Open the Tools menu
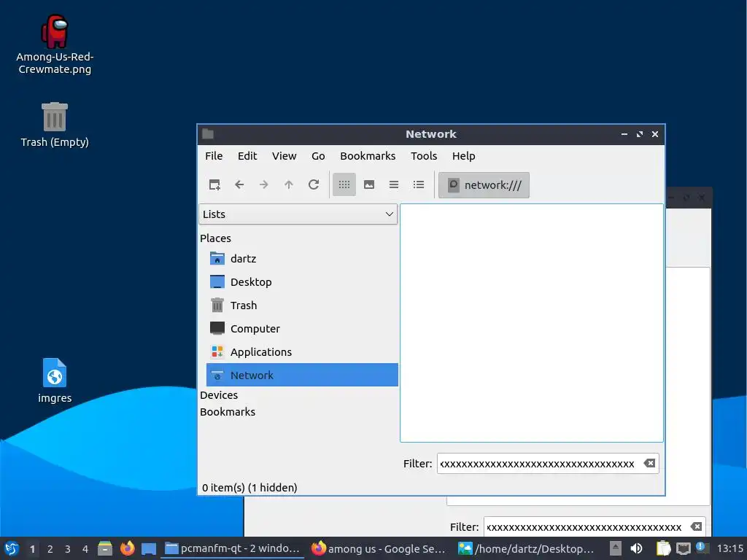The image size is (747, 560). coord(424,156)
